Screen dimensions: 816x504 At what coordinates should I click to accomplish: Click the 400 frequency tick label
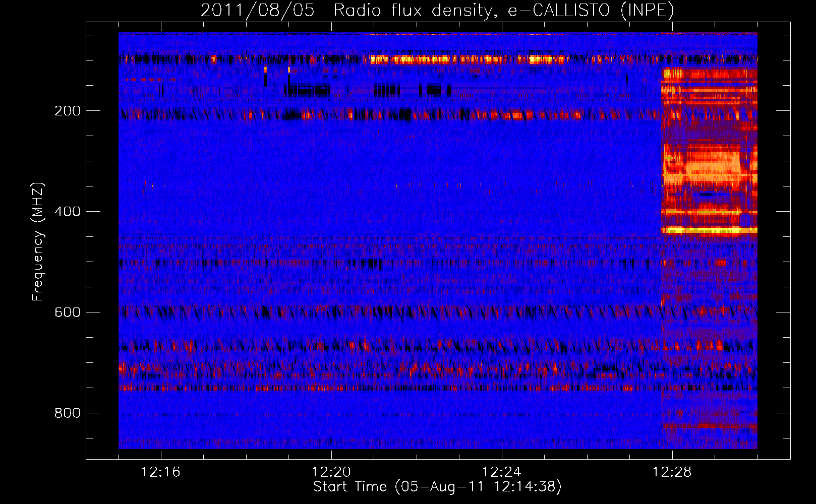tap(68, 212)
